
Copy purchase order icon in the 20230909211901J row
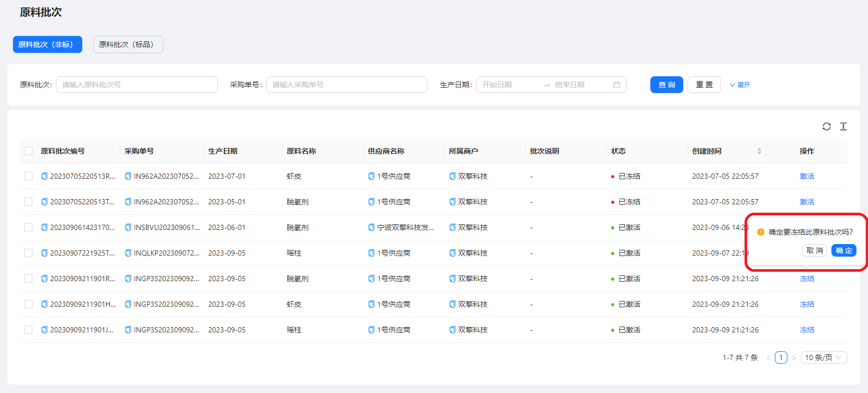tap(128, 330)
